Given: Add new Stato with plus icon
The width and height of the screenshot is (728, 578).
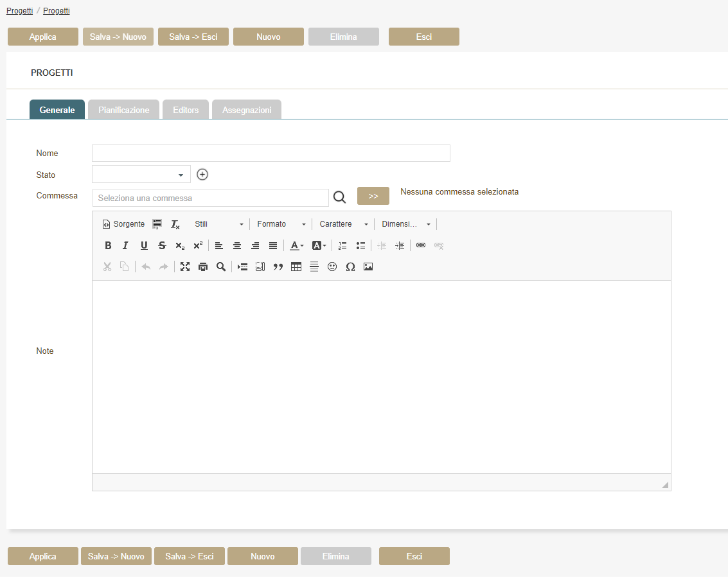Looking at the screenshot, I should click(202, 174).
